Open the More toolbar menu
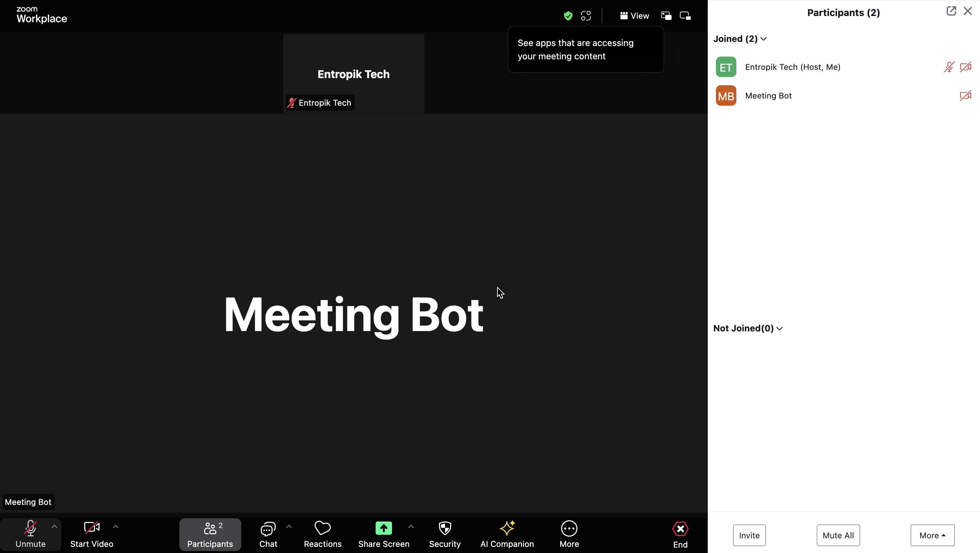 click(x=569, y=534)
